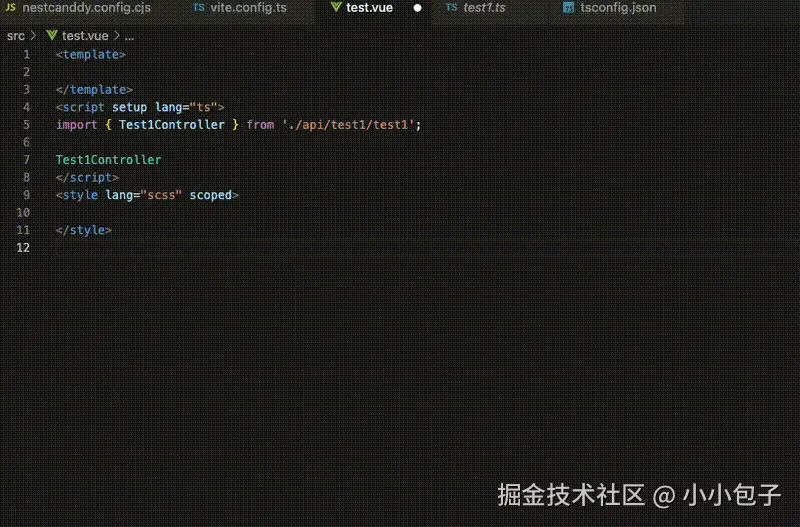The width and height of the screenshot is (800, 527).
Task: Click the JS icon on nestcanddy.config.cjs tab
Action: point(10,8)
